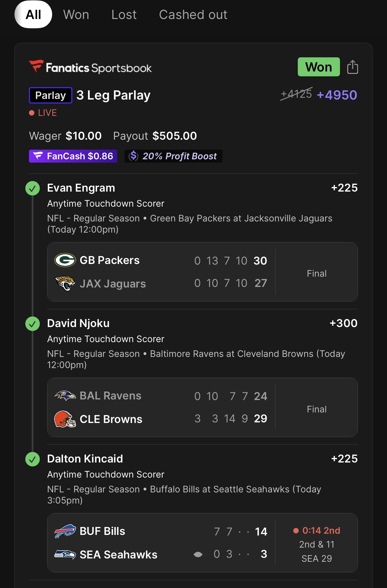This screenshot has height=588, width=387.
Task: Tap the Cleveland Browns helmet logo
Action: pyautogui.click(x=65, y=419)
